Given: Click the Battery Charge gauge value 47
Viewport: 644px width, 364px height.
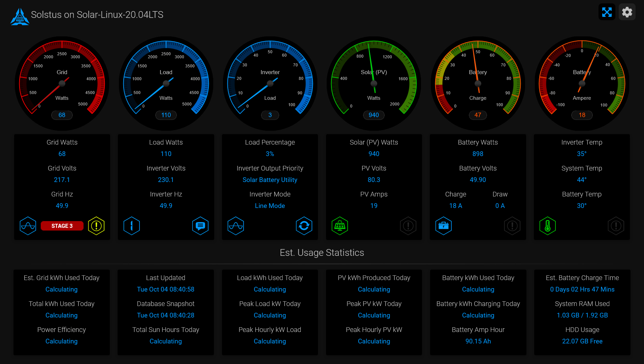Looking at the screenshot, I should 478,115.
